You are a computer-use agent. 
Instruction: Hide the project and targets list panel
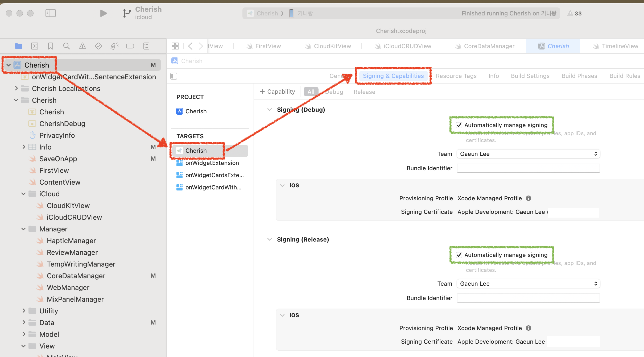(174, 76)
